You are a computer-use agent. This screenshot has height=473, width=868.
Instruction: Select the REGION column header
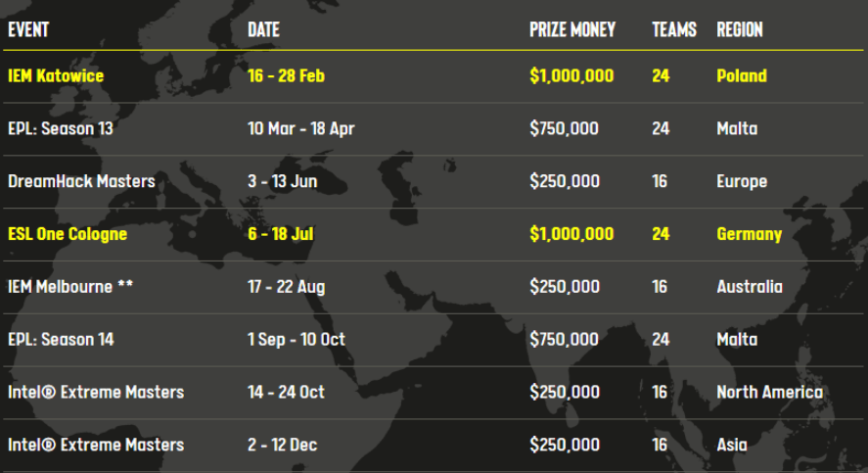[x=740, y=30]
